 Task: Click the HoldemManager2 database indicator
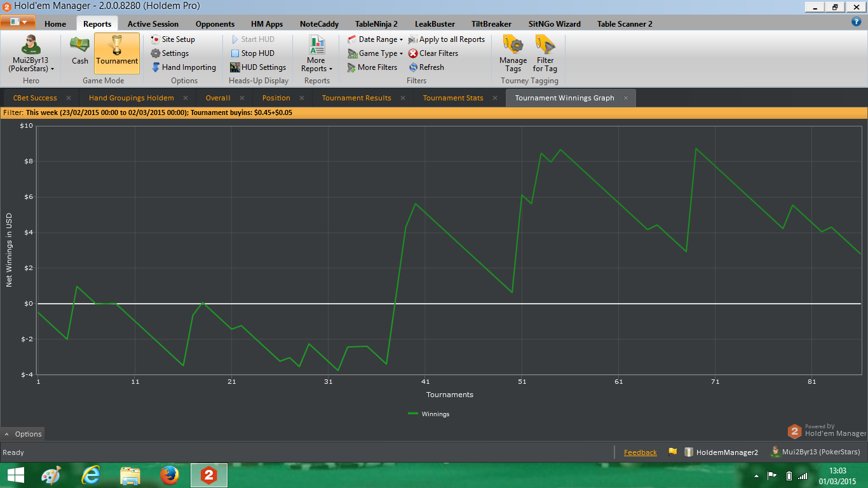pyautogui.click(x=721, y=452)
